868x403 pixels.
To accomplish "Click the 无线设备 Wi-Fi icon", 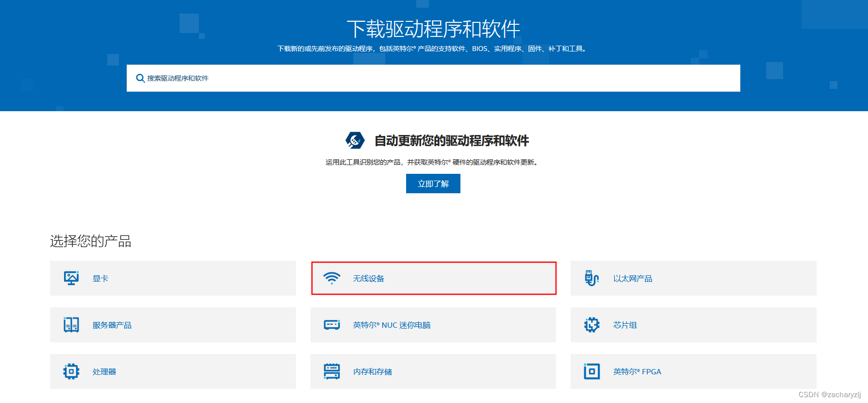I will coord(332,278).
